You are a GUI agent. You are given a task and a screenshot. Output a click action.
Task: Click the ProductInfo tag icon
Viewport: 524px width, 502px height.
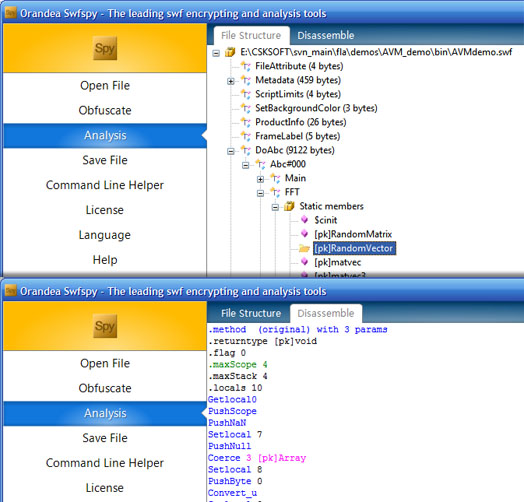[x=246, y=122]
